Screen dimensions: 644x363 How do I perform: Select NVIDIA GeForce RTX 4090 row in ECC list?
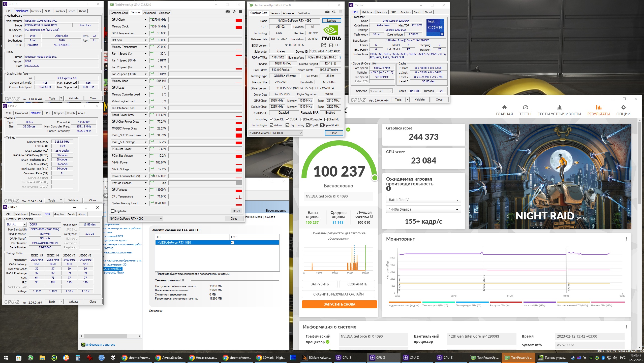(x=217, y=242)
